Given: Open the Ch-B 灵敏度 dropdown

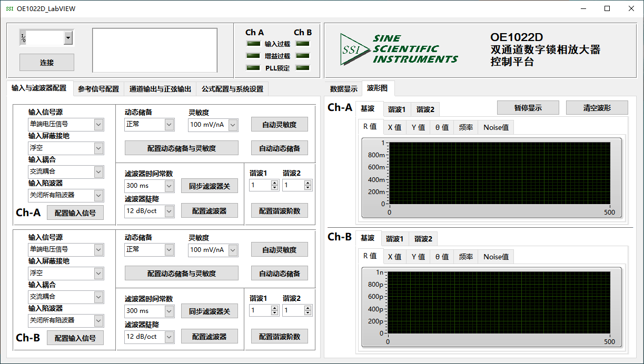Looking at the screenshot, I should pyautogui.click(x=232, y=250).
